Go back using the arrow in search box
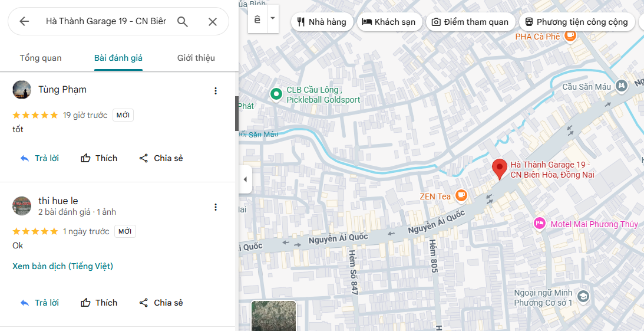Image resolution: width=644 pixels, height=331 pixels. [x=24, y=21]
